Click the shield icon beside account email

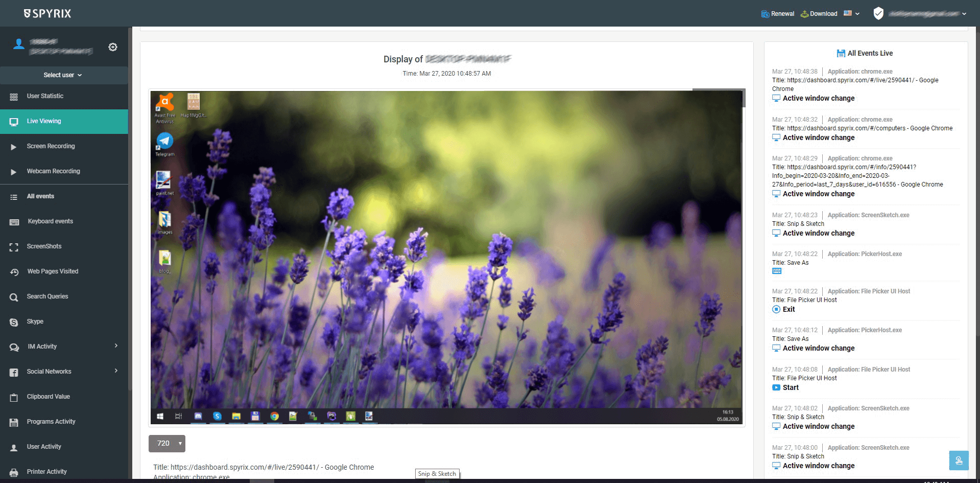[x=878, y=14]
